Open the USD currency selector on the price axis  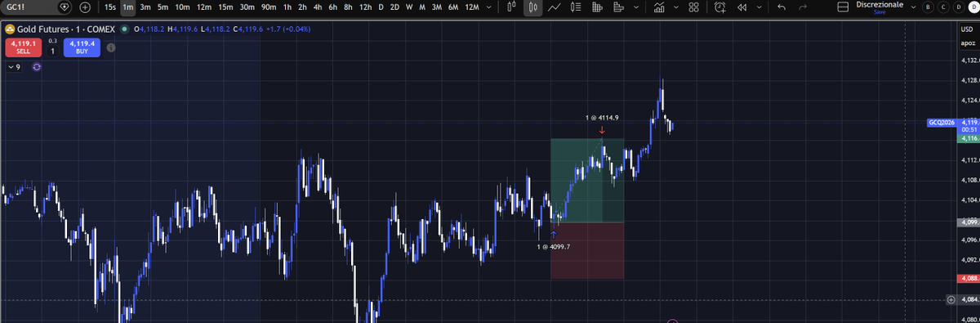coord(968,29)
